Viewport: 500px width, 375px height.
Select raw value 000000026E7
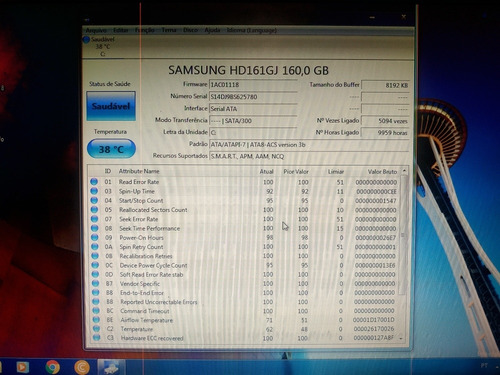click(375, 238)
